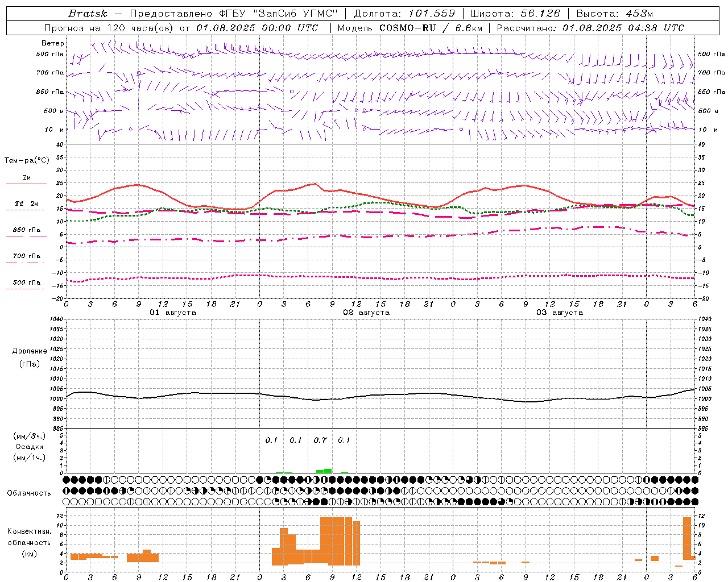Viewport: 728px width, 582px height.
Task: Click the "0.7" precipitation amount value
Action: tap(320, 440)
